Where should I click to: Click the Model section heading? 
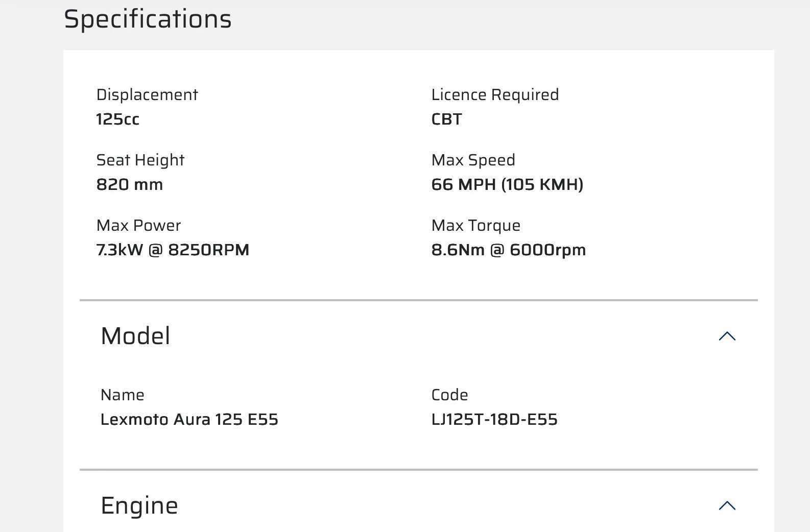135,336
